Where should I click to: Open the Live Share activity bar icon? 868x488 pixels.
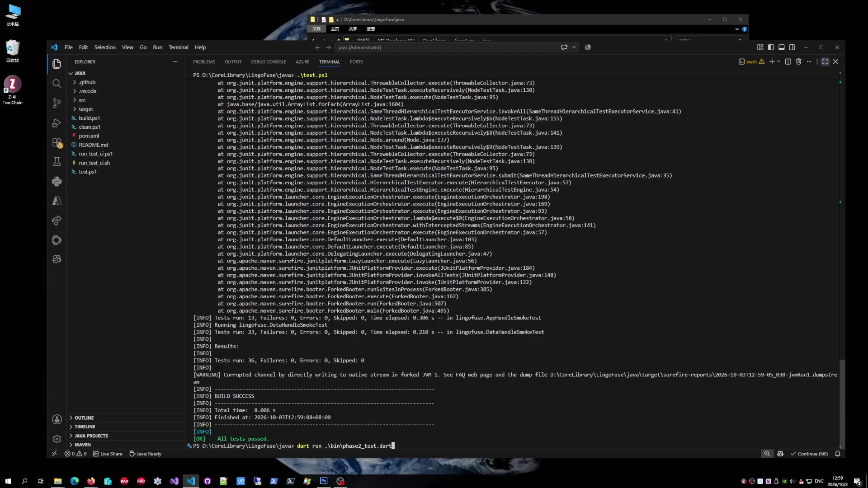coord(57,221)
